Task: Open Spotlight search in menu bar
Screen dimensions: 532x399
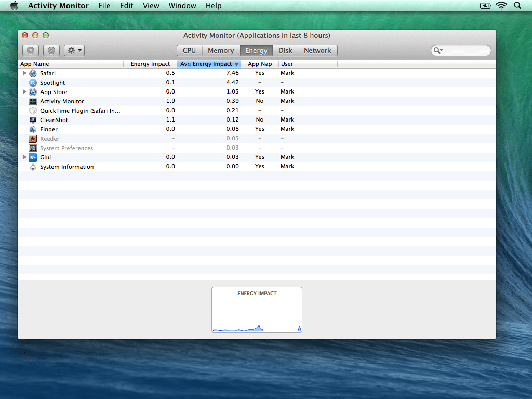Action: pyautogui.click(x=517, y=5)
